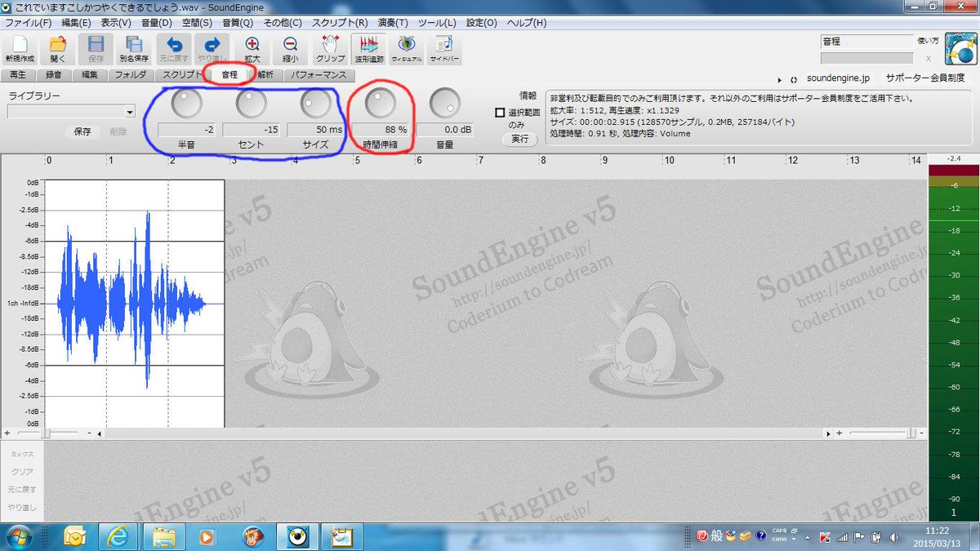Open スクリプト(R) menu
Image resolution: width=980 pixels, height=551 pixels.
point(338,23)
